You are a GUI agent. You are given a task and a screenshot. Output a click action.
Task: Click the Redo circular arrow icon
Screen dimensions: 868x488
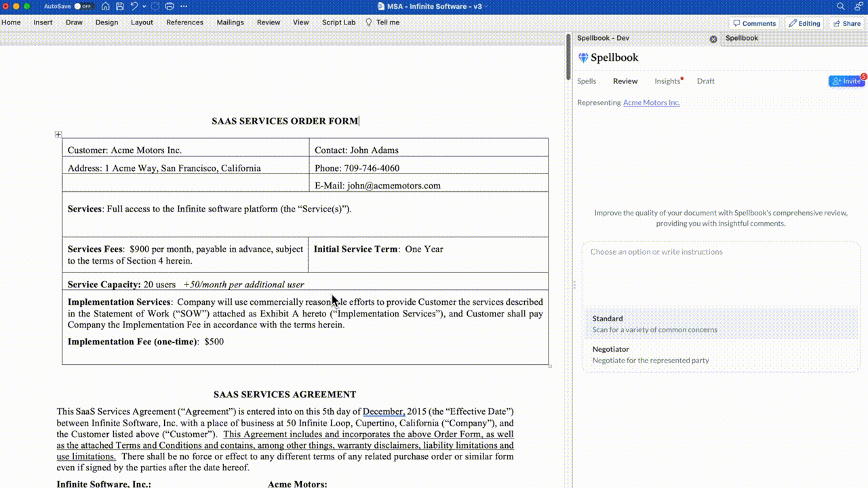(x=155, y=6)
